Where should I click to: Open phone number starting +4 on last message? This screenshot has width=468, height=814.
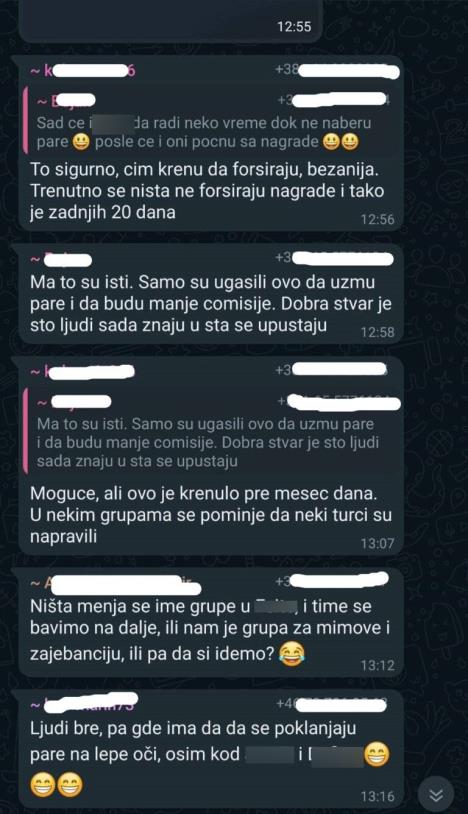click(332, 704)
